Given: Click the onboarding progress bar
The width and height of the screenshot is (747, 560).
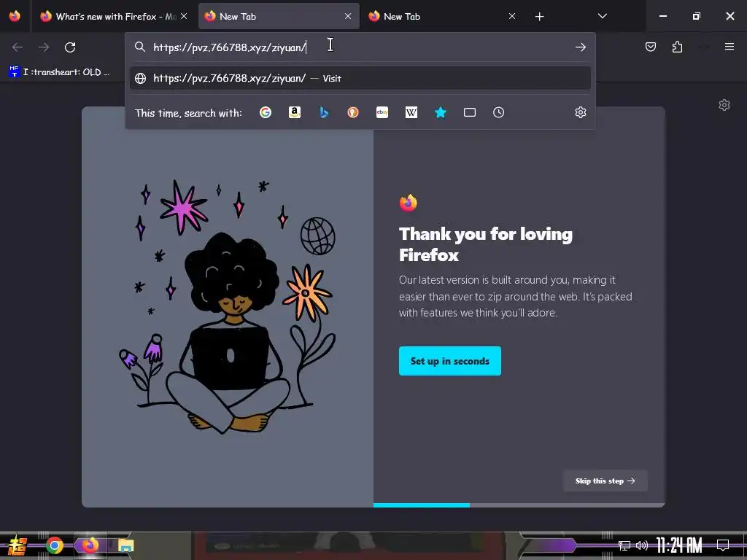Looking at the screenshot, I should pos(519,505).
